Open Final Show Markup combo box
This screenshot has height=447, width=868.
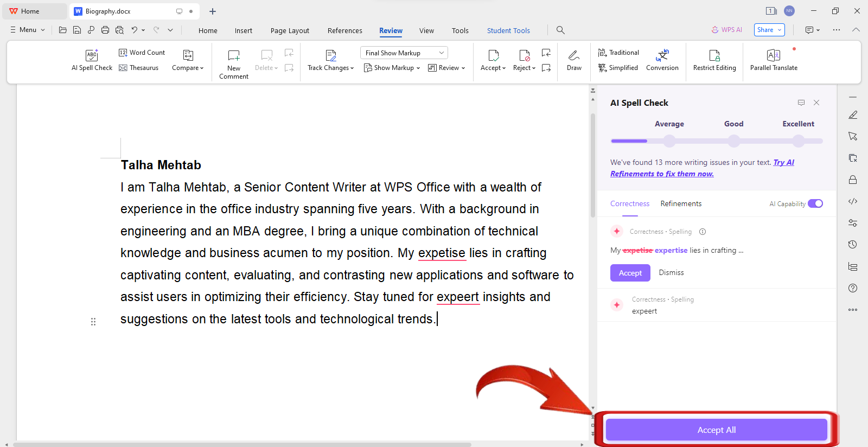(404, 53)
